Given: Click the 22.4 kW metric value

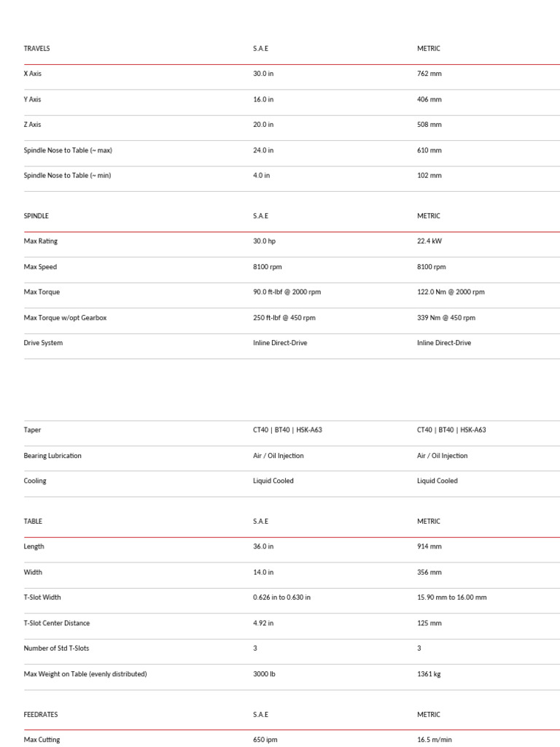Looking at the screenshot, I should coord(429,241).
